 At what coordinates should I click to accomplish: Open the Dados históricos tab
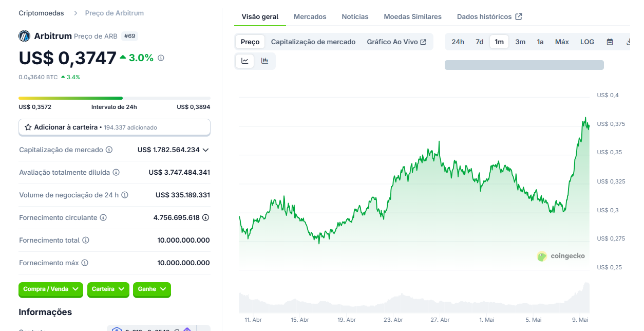(489, 16)
